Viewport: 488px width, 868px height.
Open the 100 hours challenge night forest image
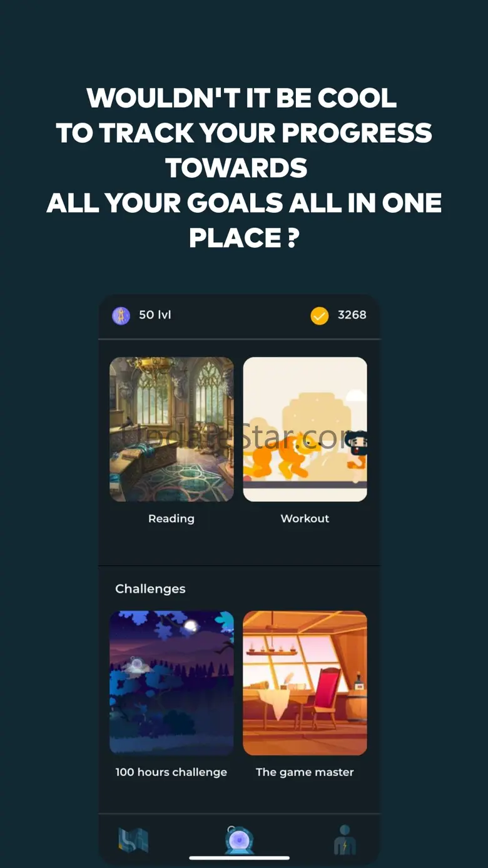coord(171,683)
